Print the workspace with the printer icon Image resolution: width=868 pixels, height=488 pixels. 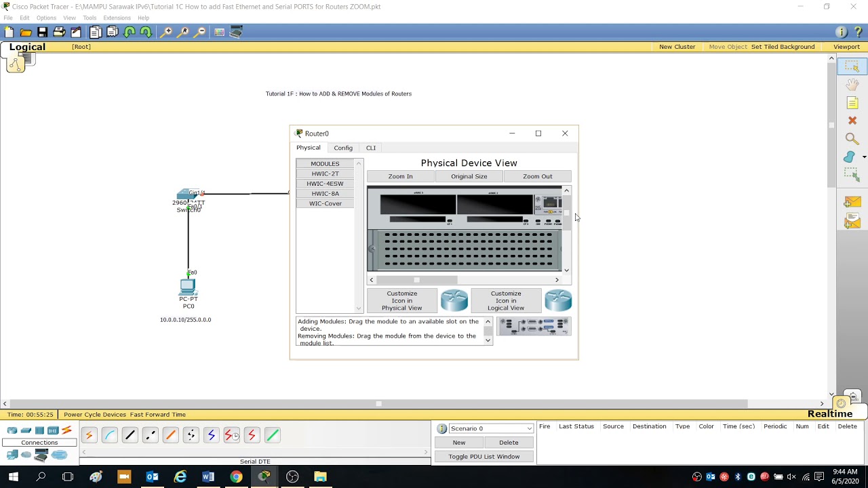point(59,32)
